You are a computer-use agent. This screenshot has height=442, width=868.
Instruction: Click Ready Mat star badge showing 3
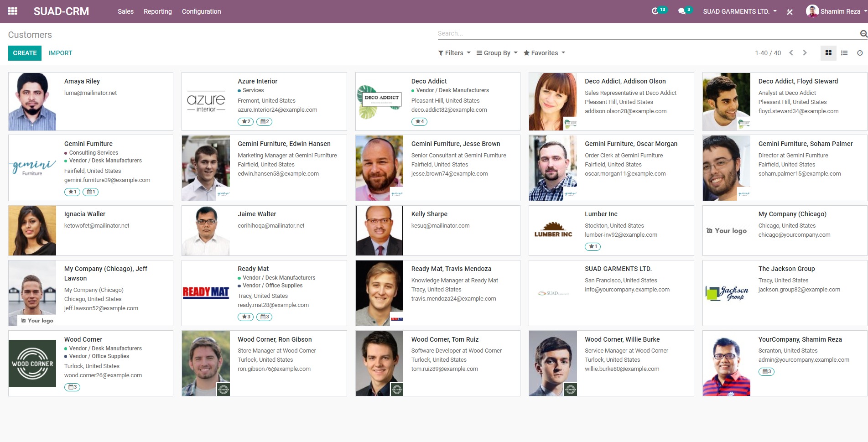coord(246,317)
